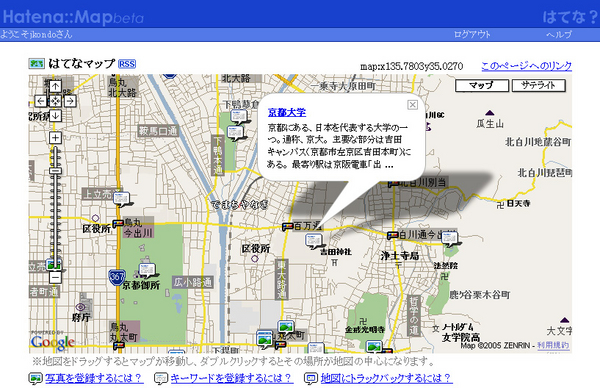This screenshot has height=388, width=600.
Task: Click the station marker at 北白川別当
Action: 393,184
